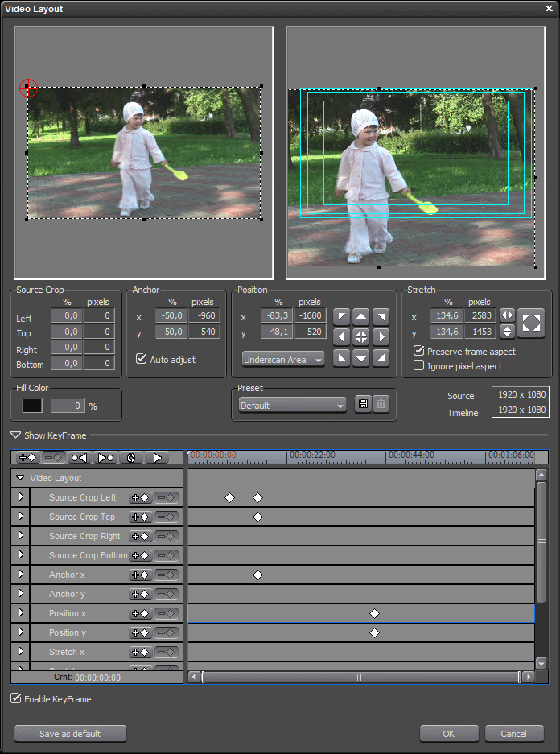
Task: Jump to the previous keyframe
Action: pyautogui.click(x=79, y=458)
